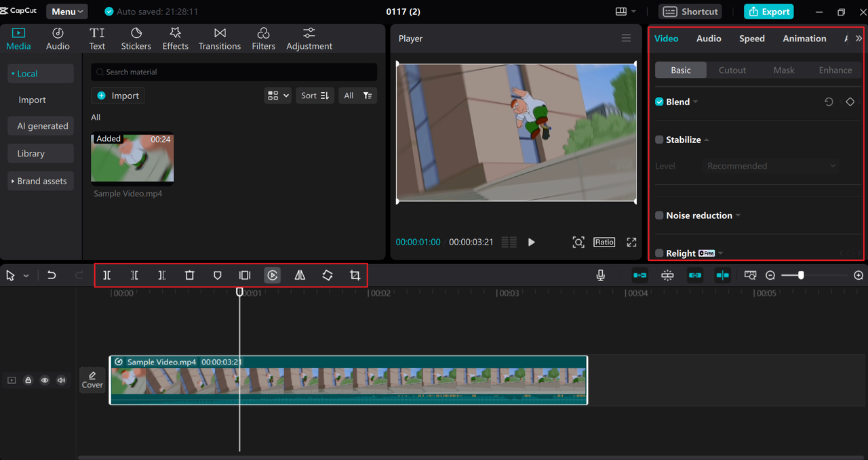
Task: Click the Split tool in timeline toolbar
Action: point(107,275)
